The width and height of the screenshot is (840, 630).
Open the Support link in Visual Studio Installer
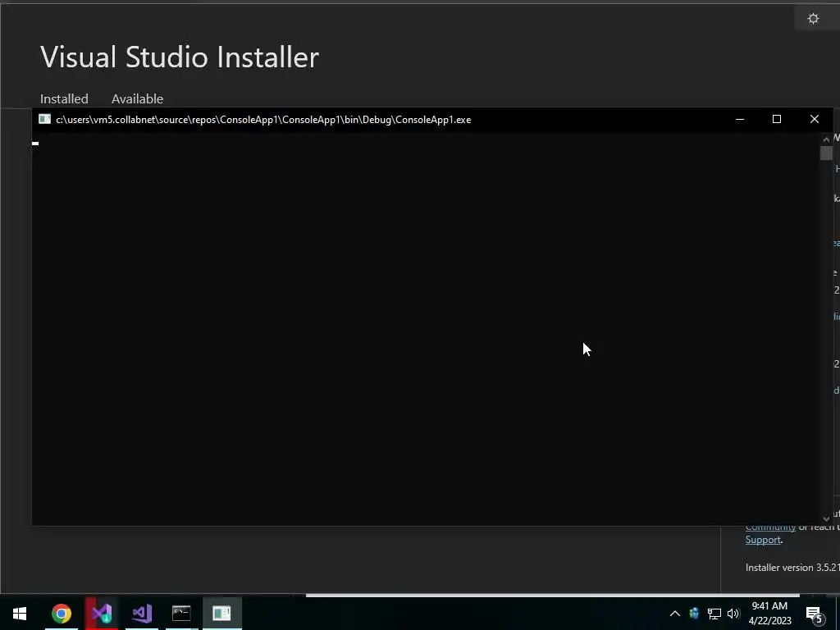[x=763, y=540]
